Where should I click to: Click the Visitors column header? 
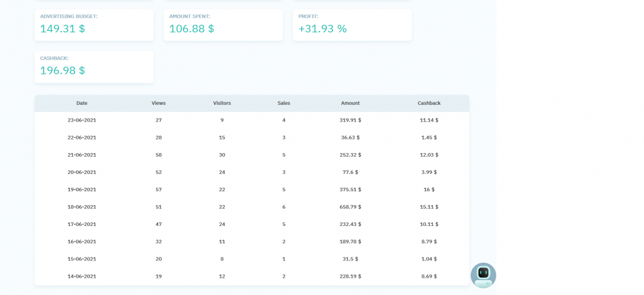click(x=222, y=103)
